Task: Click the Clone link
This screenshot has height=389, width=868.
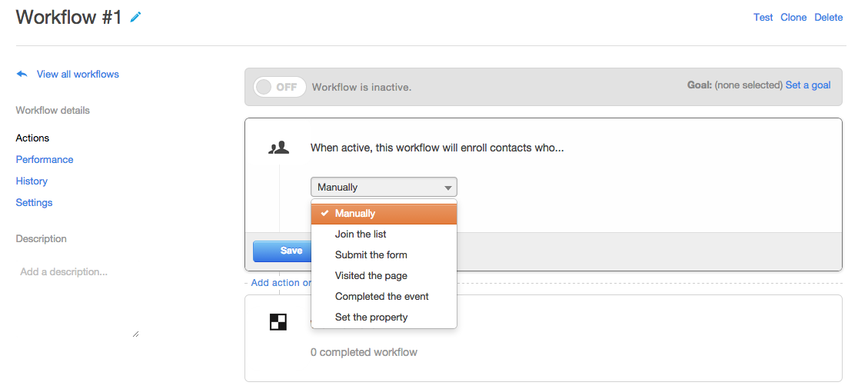Action: point(793,17)
